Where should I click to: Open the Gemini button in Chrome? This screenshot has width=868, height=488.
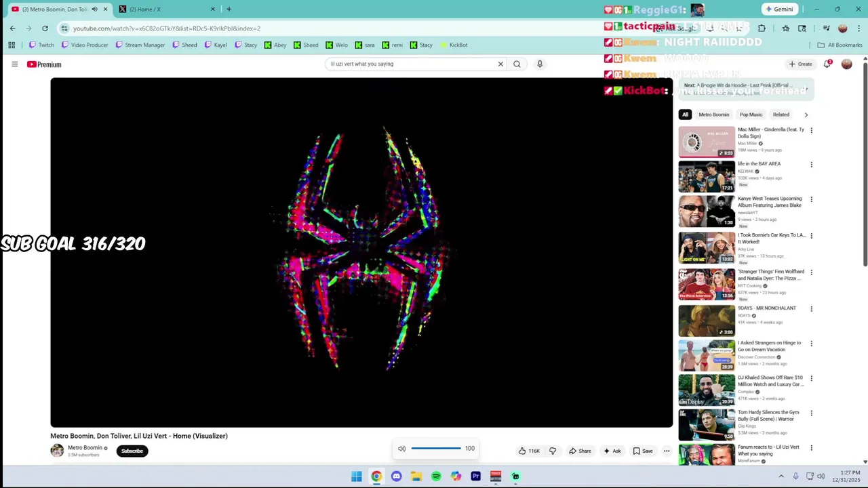(x=778, y=9)
